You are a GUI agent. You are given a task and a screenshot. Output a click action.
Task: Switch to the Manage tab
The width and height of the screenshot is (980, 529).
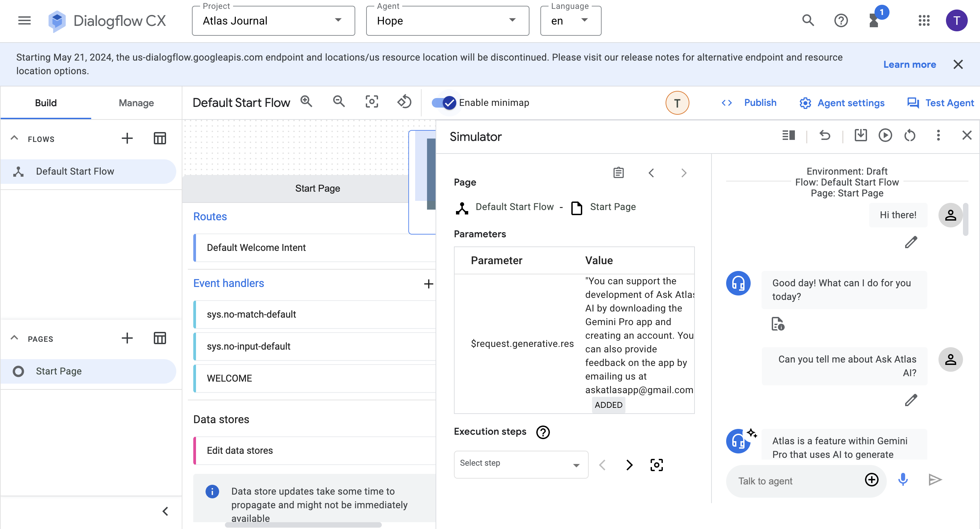click(x=136, y=103)
